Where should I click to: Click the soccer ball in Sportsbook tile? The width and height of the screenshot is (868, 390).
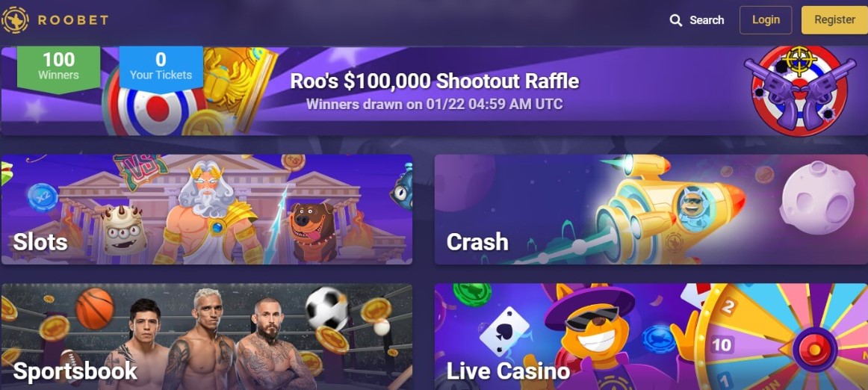(327, 308)
